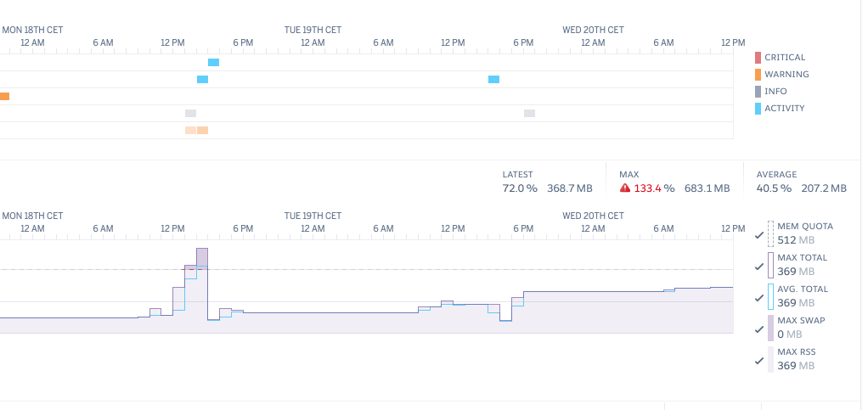Click the 40.5 % average value
This screenshot has width=868, height=410.
coord(774,188)
